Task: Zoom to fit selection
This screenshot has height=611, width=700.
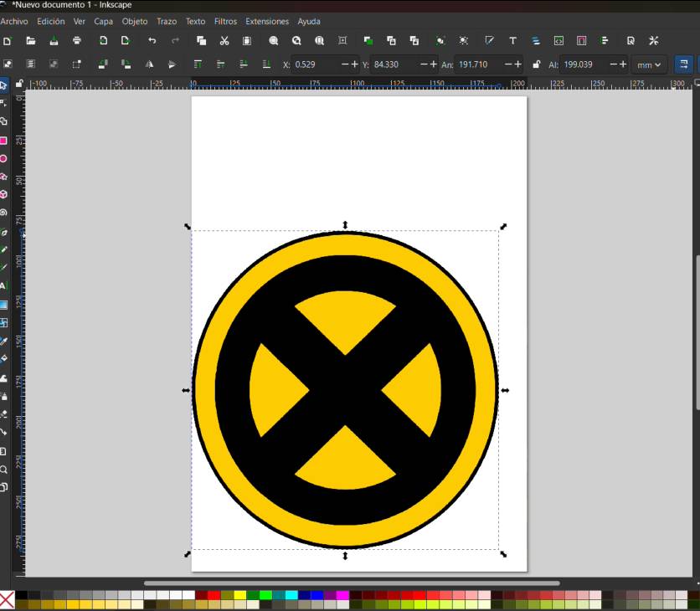Action: [x=274, y=41]
